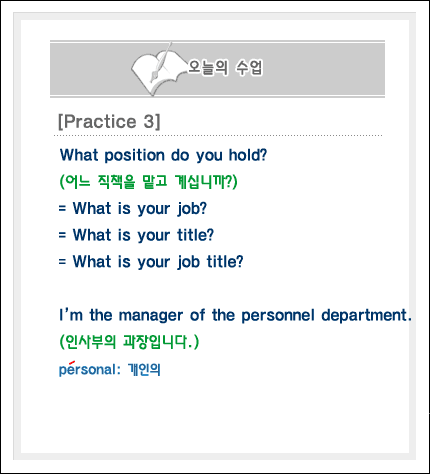Click the red accent mark over 'personal'
The height and width of the screenshot is (474, 430).
[71, 363]
